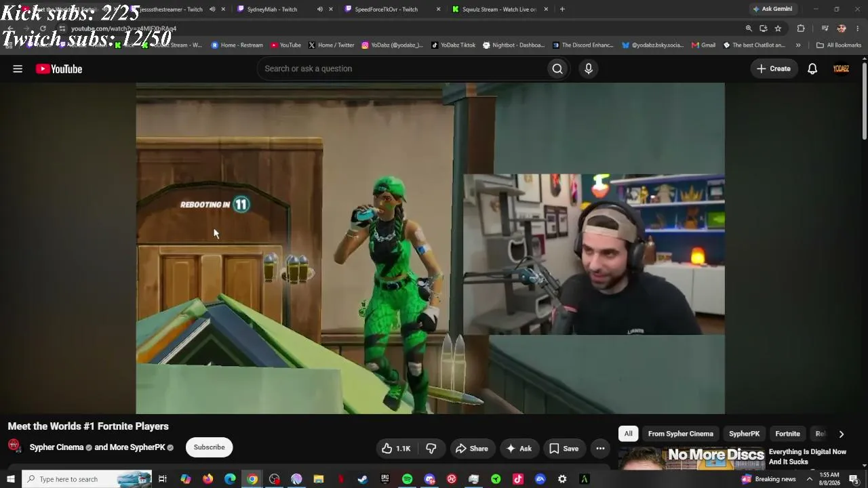Open the YODABZ account avatar menu

pyautogui.click(x=841, y=68)
